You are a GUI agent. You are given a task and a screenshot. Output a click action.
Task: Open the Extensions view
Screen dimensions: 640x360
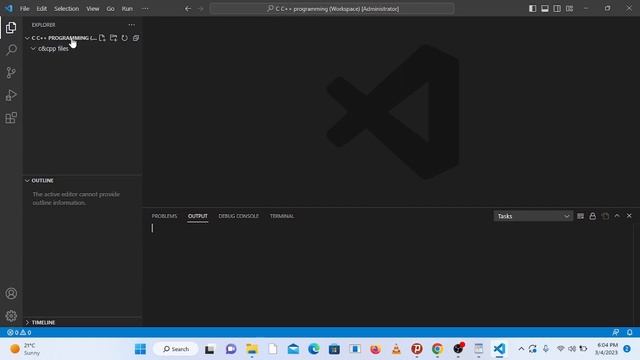[11, 118]
